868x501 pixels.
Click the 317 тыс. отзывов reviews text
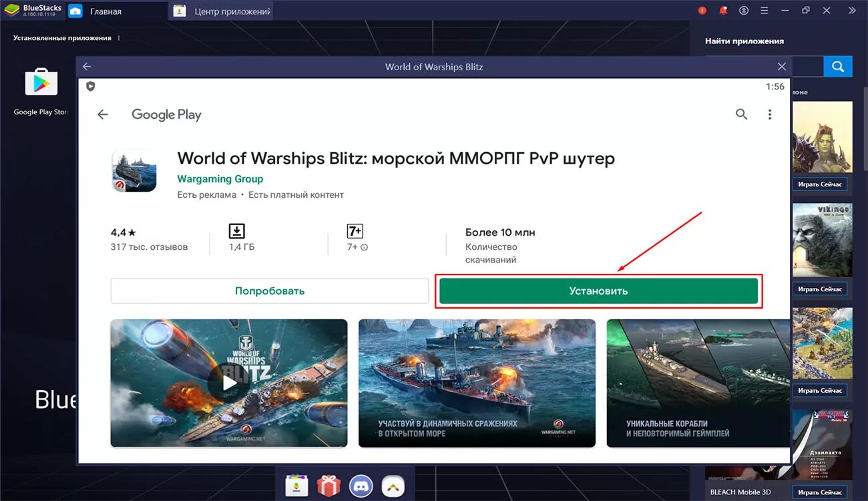(x=149, y=247)
